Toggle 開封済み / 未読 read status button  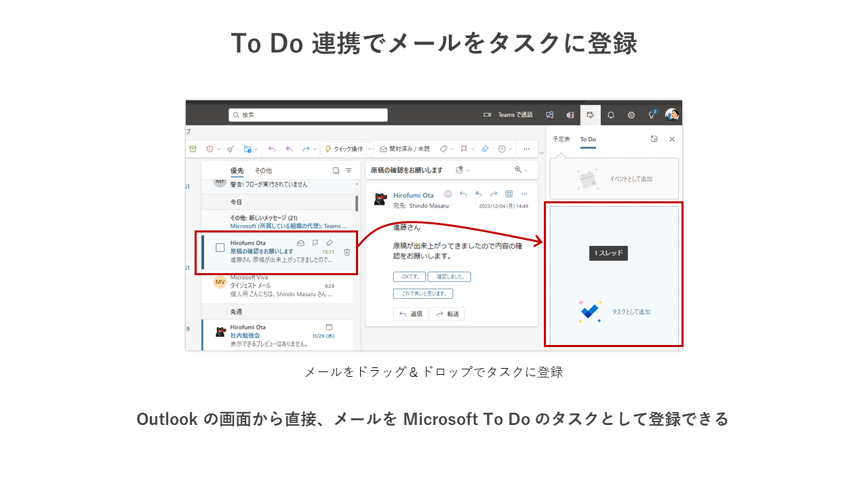click(x=405, y=149)
